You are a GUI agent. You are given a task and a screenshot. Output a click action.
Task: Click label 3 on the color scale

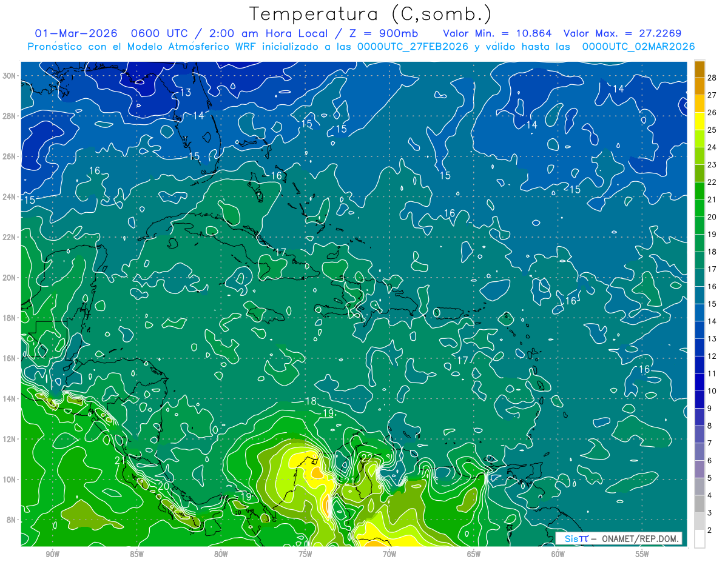710,513
